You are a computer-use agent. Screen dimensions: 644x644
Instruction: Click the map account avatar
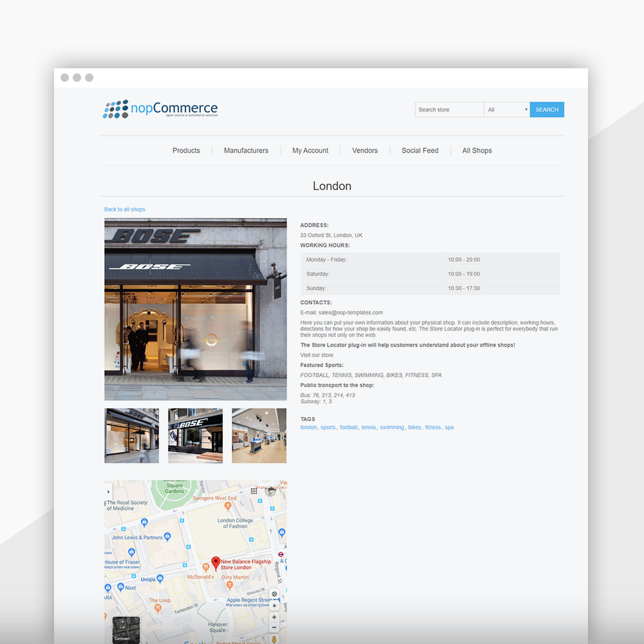click(x=270, y=491)
